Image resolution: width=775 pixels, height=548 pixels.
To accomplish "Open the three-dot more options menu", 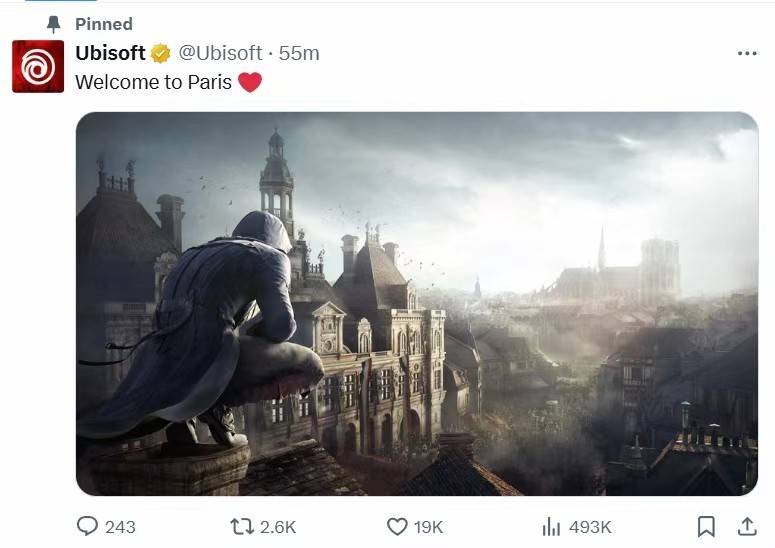I will click(x=746, y=53).
